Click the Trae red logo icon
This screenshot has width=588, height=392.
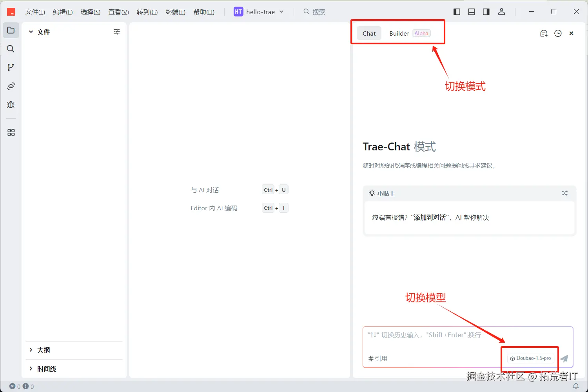pyautogui.click(x=11, y=12)
